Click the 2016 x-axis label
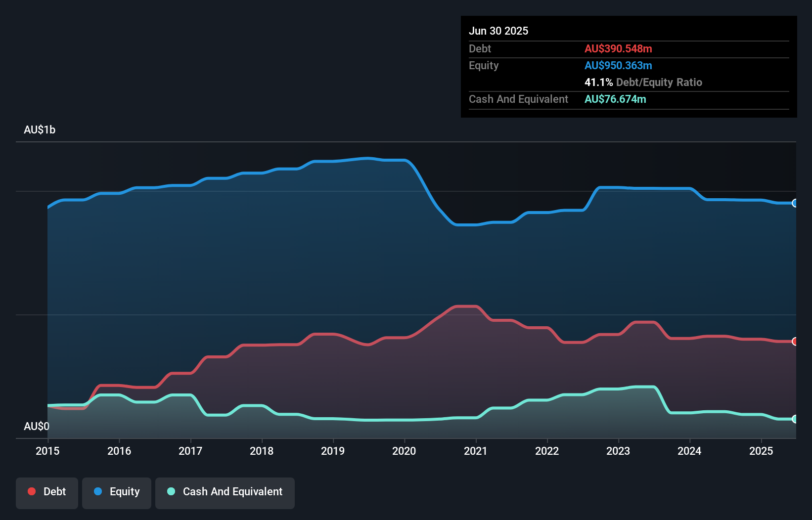Screen dimensions: 812x520 pyautogui.click(x=119, y=451)
